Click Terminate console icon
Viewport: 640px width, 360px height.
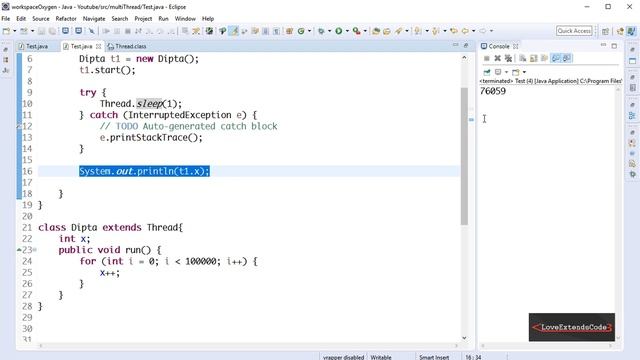487,58
